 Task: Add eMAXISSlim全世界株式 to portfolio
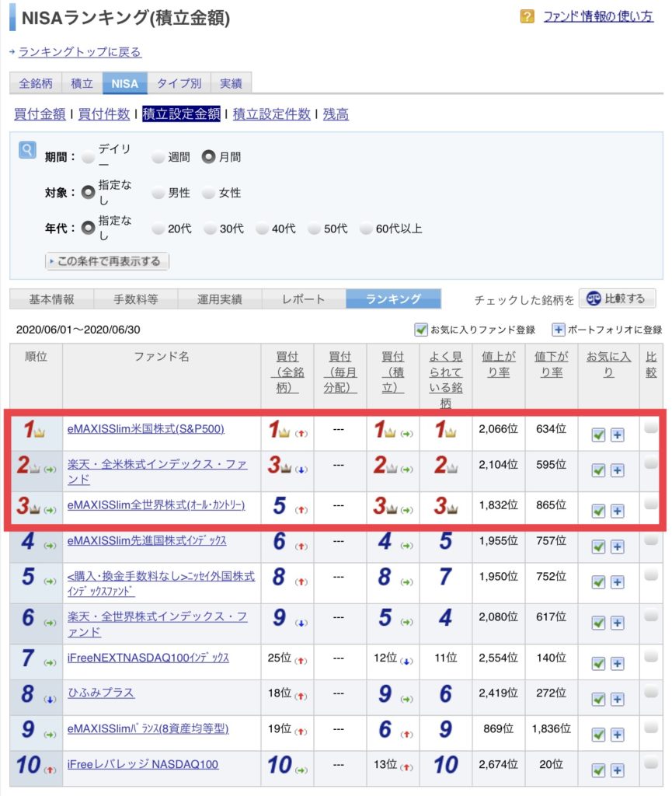[x=617, y=511]
